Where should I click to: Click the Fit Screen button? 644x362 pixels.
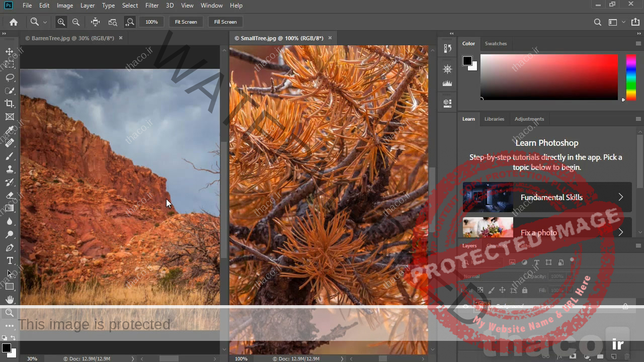(x=186, y=22)
